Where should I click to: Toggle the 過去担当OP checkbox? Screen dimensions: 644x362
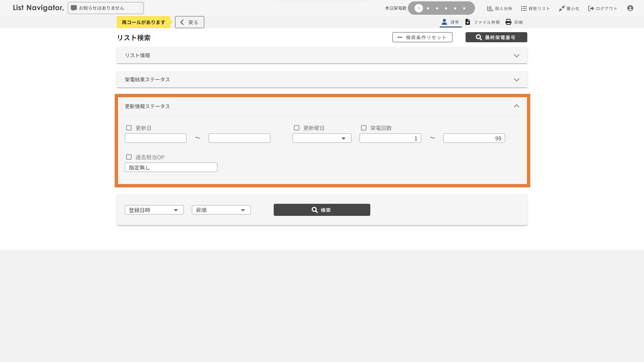coord(129,157)
